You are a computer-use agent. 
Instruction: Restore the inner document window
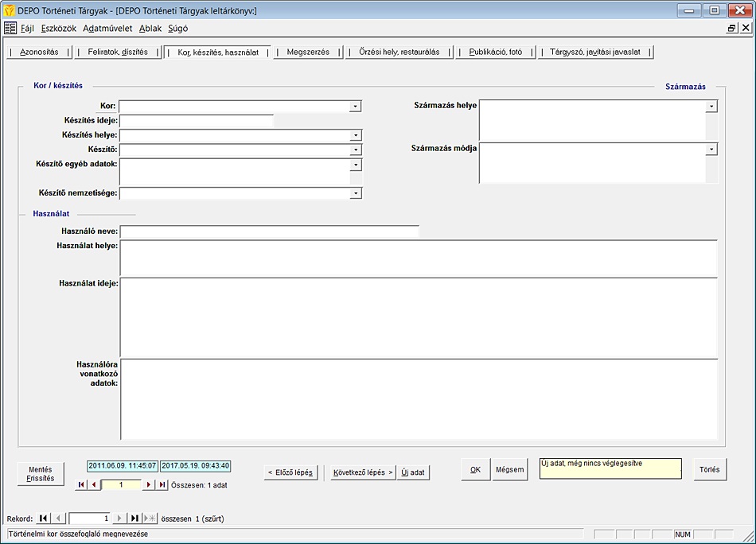coord(731,28)
